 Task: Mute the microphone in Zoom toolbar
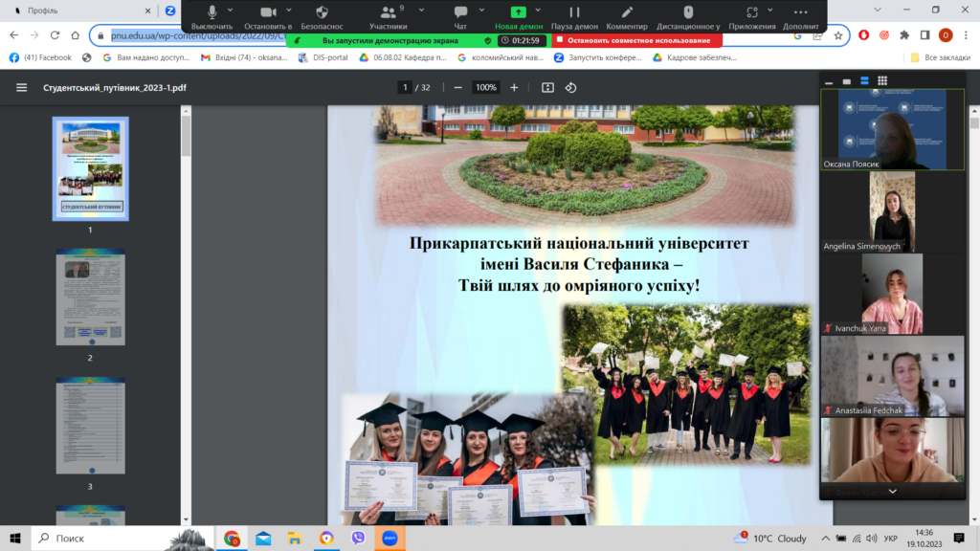(x=212, y=13)
